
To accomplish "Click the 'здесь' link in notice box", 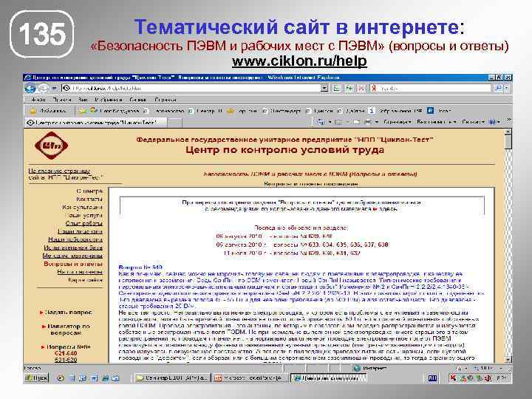I will click(388, 209).
